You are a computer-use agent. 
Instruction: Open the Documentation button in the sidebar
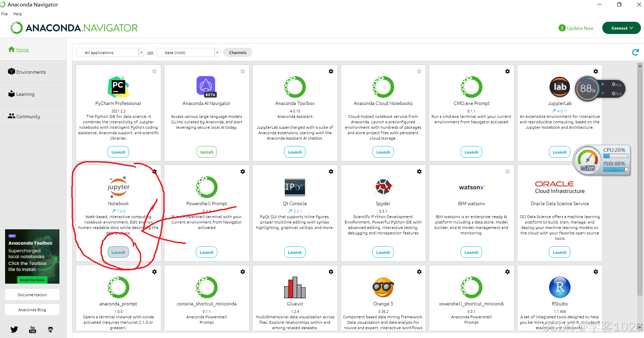pos(32,295)
